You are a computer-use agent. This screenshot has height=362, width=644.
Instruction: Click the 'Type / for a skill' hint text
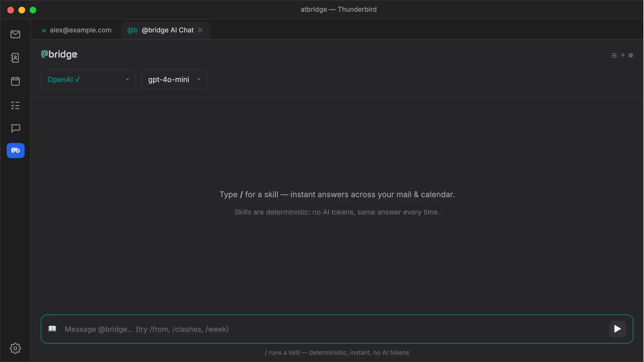pyautogui.click(x=337, y=194)
